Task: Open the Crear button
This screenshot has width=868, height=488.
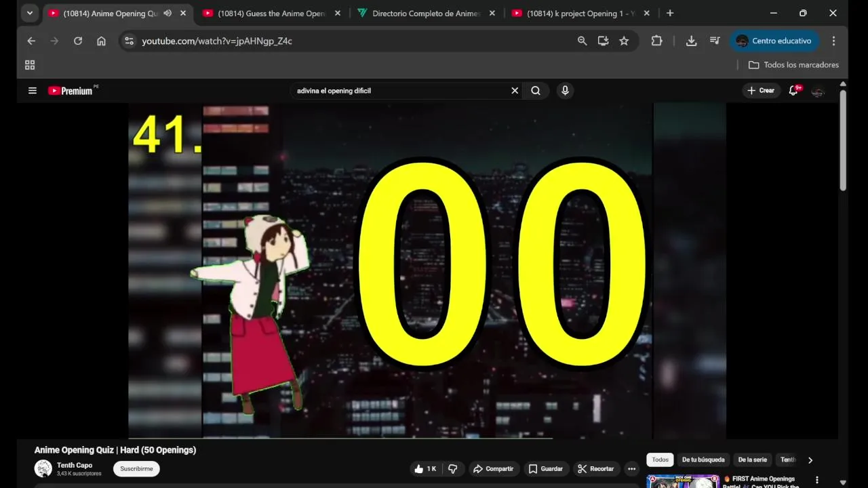Action: [761, 90]
